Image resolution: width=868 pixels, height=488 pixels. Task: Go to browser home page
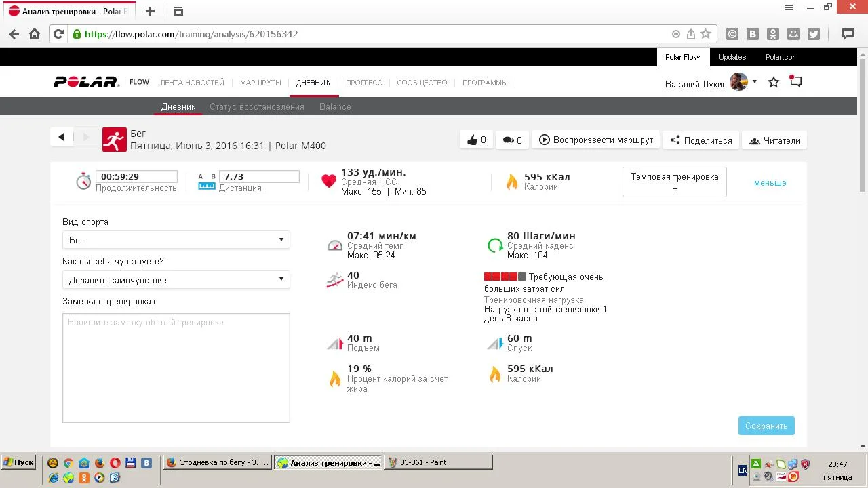coord(35,34)
